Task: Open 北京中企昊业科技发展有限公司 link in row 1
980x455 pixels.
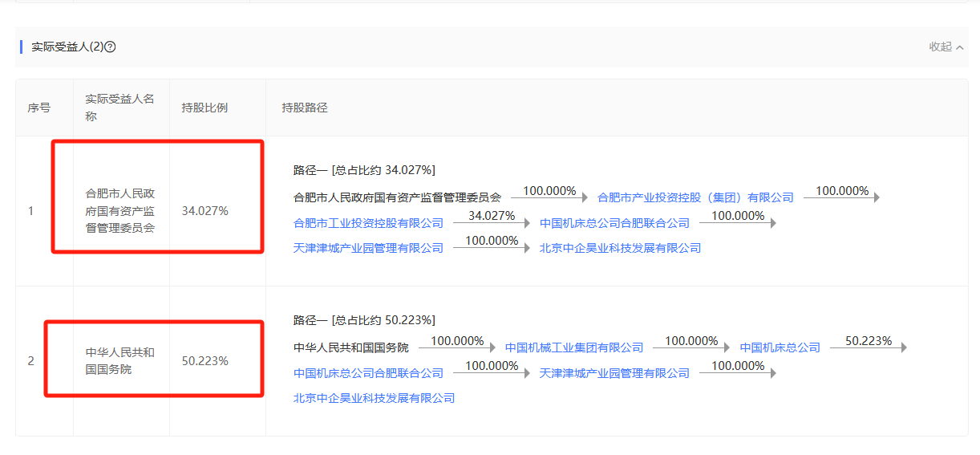Action: tap(620, 248)
